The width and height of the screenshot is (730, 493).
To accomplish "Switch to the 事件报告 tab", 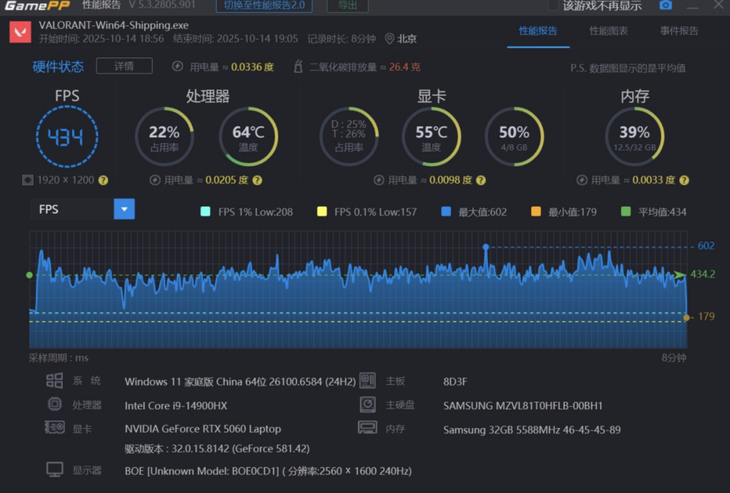I will click(x=679, y=31).
